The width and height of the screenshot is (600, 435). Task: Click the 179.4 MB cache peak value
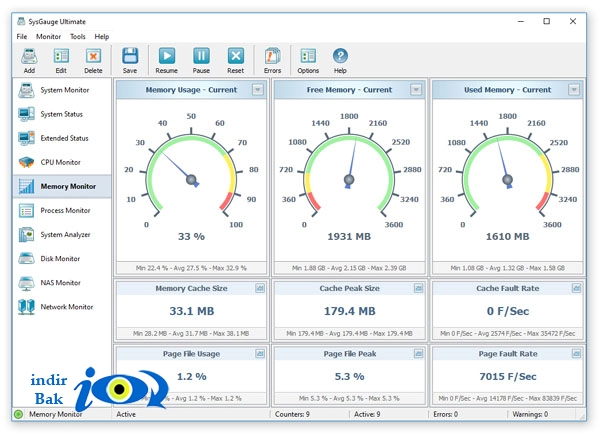(350, 311)
